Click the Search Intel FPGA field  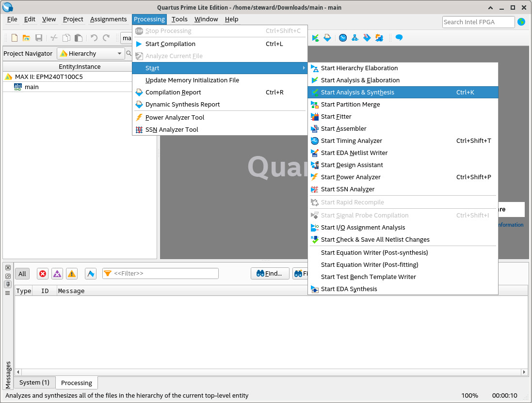[478, 22]
